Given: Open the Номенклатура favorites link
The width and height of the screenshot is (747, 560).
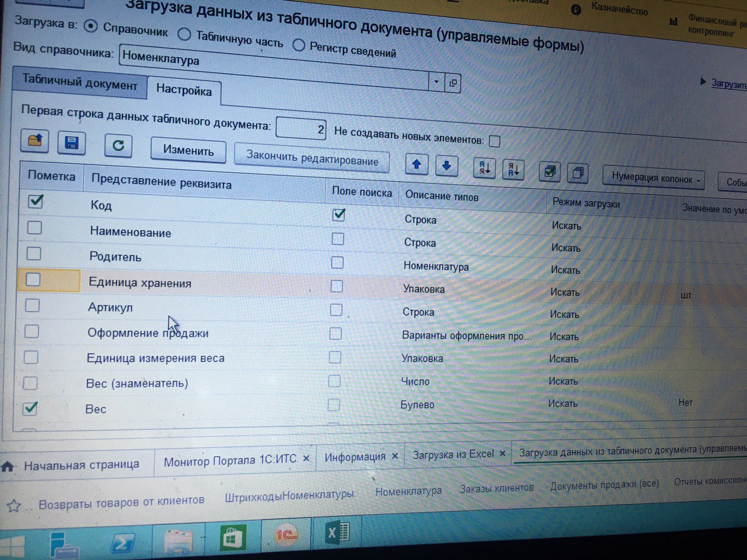Looking at the screenshot, I should (409, 492).
